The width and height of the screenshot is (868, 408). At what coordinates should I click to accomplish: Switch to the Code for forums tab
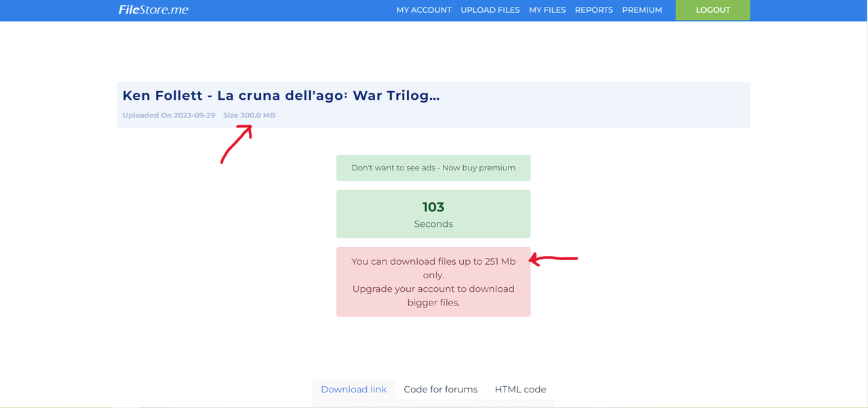pyautogui.click(x=441, y=390)
